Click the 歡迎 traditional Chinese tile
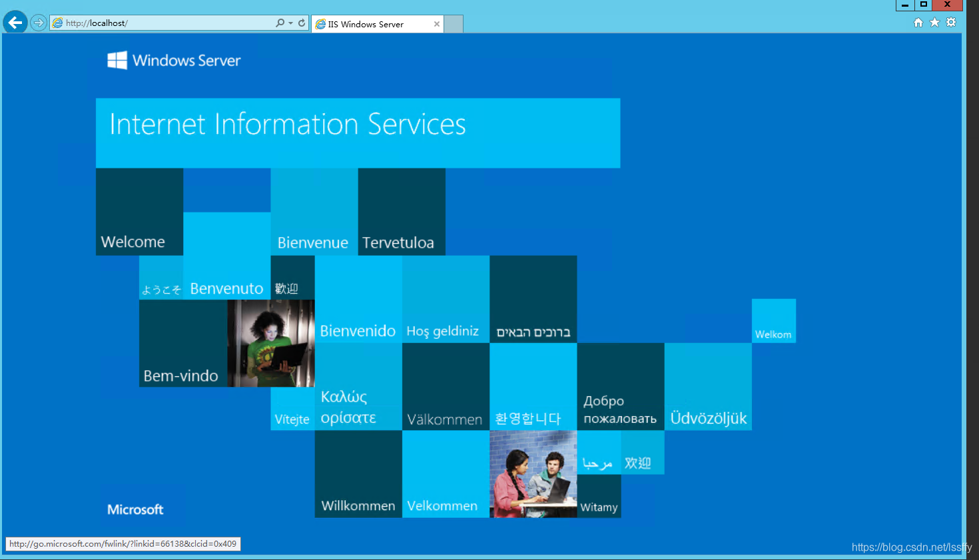Screen dimensions: 979x560 [x=292, y=278]
